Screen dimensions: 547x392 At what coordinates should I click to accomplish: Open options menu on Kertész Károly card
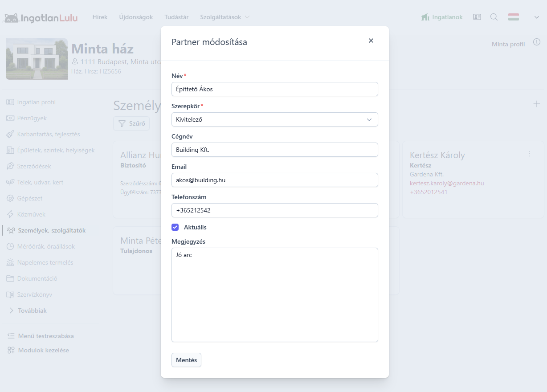tap(530, 154)
